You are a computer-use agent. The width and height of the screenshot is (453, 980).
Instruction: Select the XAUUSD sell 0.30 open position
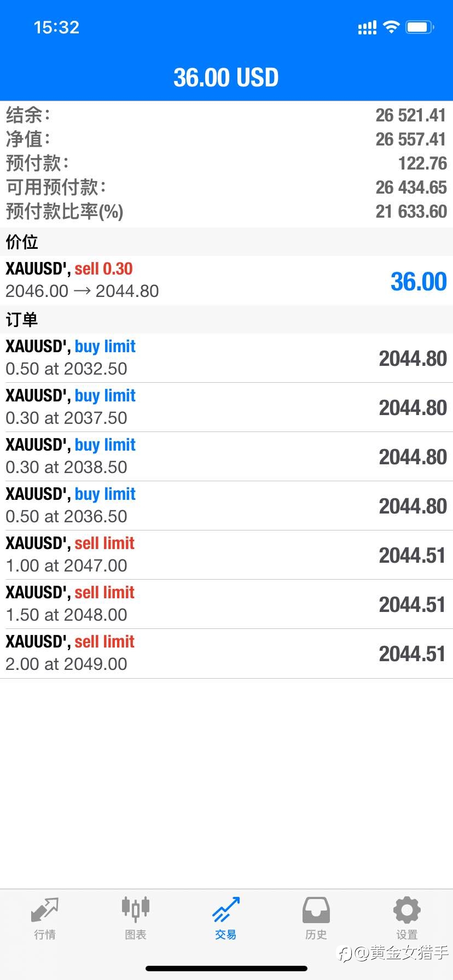coord(226,280)
